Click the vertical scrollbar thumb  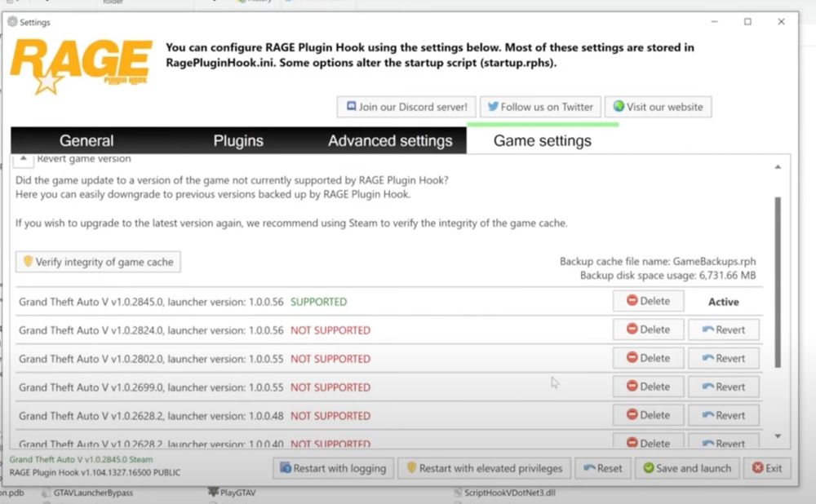pos(778,282)
